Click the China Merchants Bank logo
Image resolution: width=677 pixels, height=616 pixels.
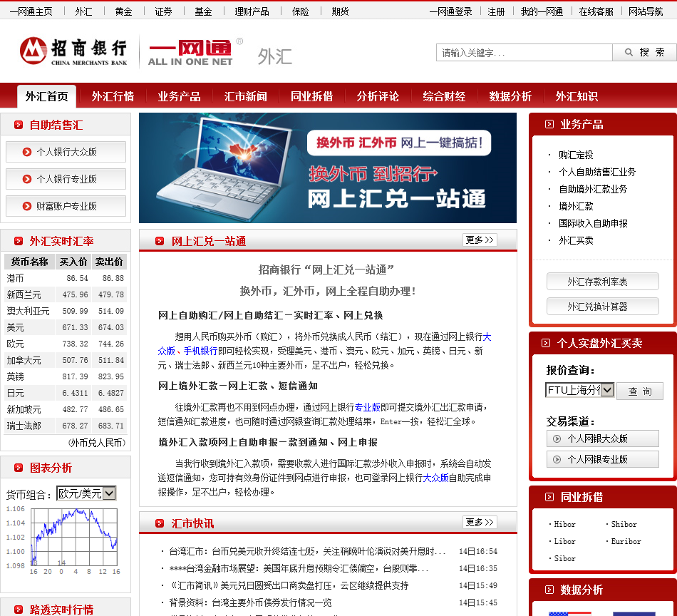(73, 51)
